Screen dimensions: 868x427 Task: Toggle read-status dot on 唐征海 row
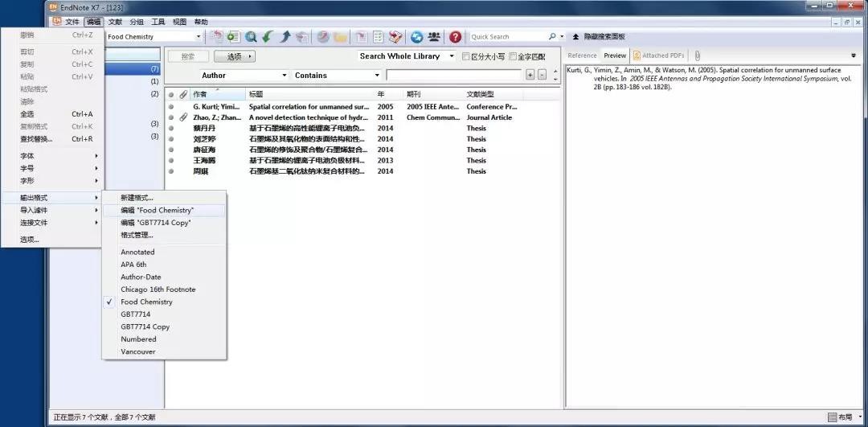coord(171,150)
